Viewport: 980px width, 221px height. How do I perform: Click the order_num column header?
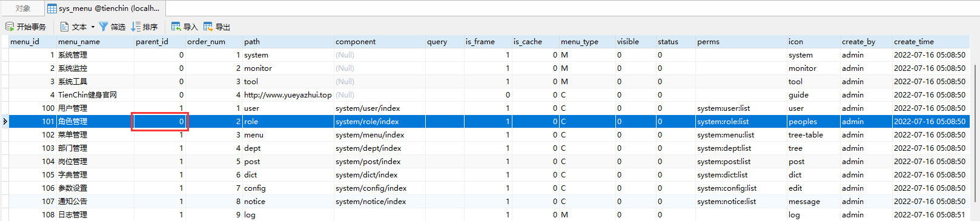(214, 42)
